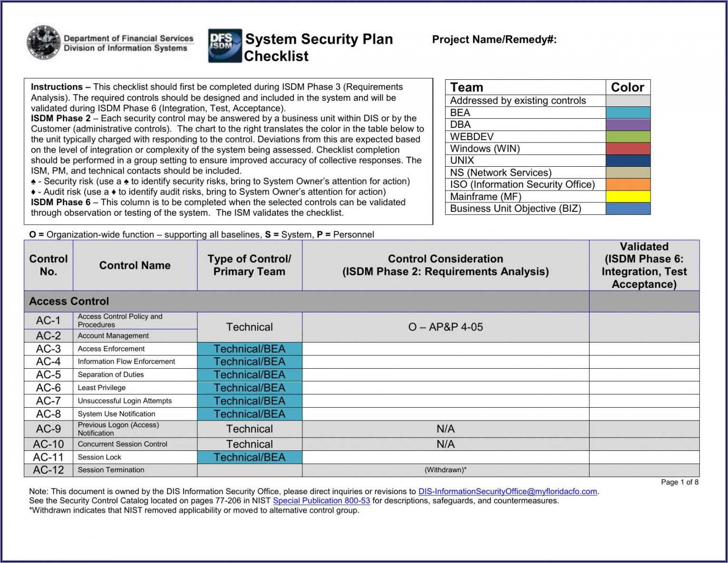Screen dimensions: 728x563
Task: Click the Project Name/Remedy# field
Action: [x=618, y=40]
